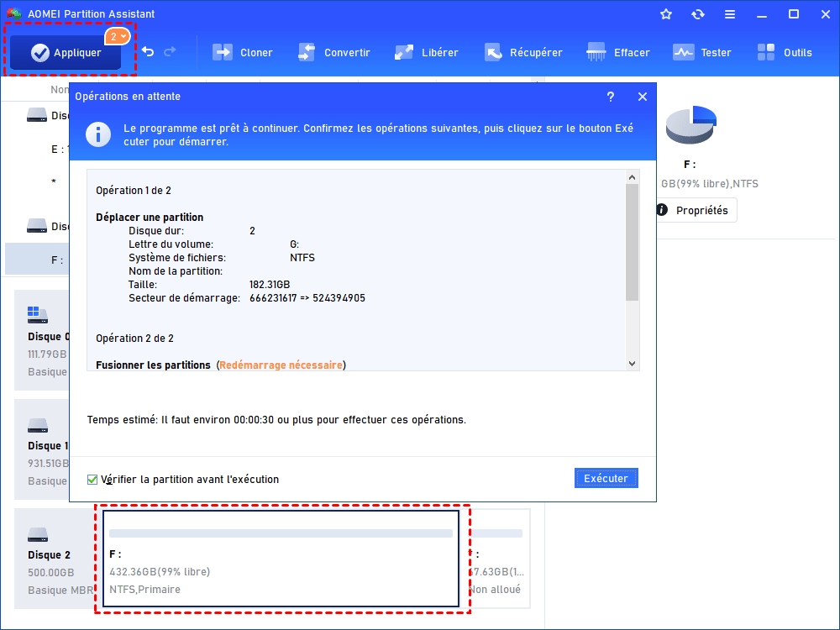Click the redo arrow icon
This screenshot has height=630, width=840.
(171, 52)
